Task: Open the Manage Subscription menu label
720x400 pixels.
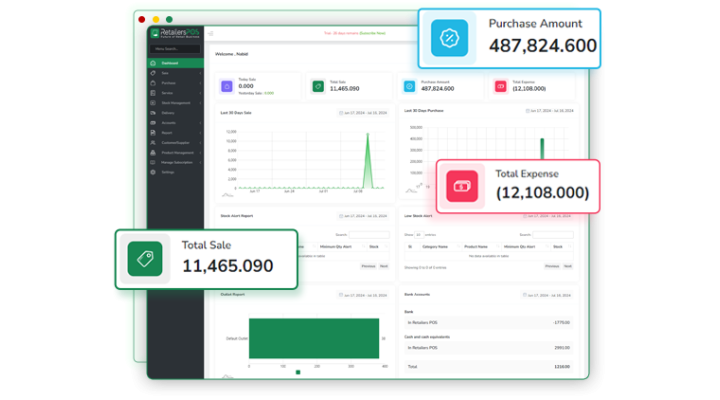Action: 177,162
